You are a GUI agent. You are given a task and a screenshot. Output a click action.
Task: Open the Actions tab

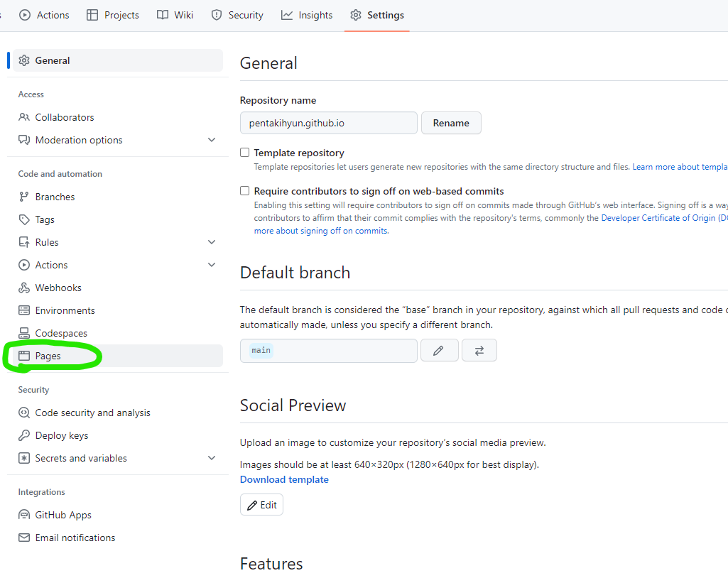pos(44,16)
